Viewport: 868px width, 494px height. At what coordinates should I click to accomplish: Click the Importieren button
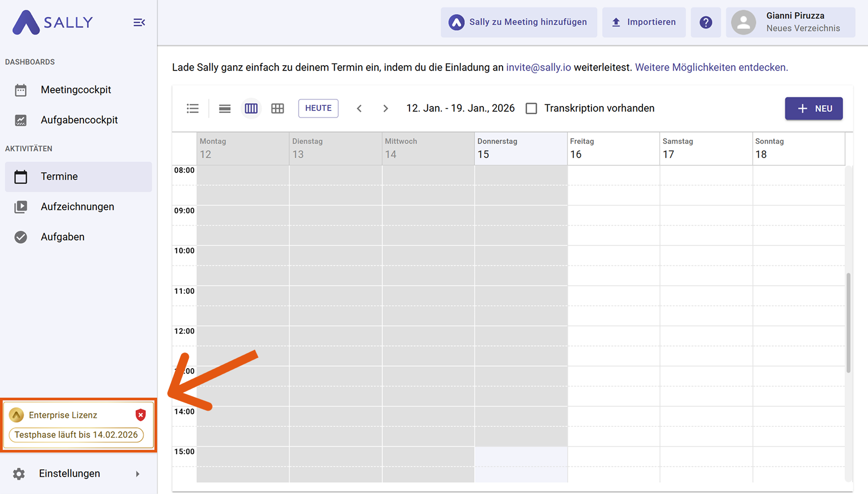644,22
